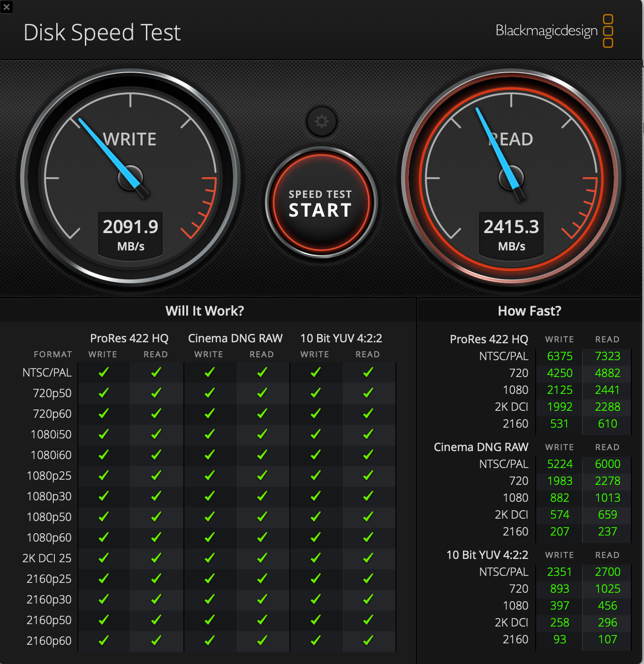Image resolution: width=644 pixels, height=664 pixels.
Task: Toggle the 2160p60 YUV read checkmark
Action: click(368, 640)
